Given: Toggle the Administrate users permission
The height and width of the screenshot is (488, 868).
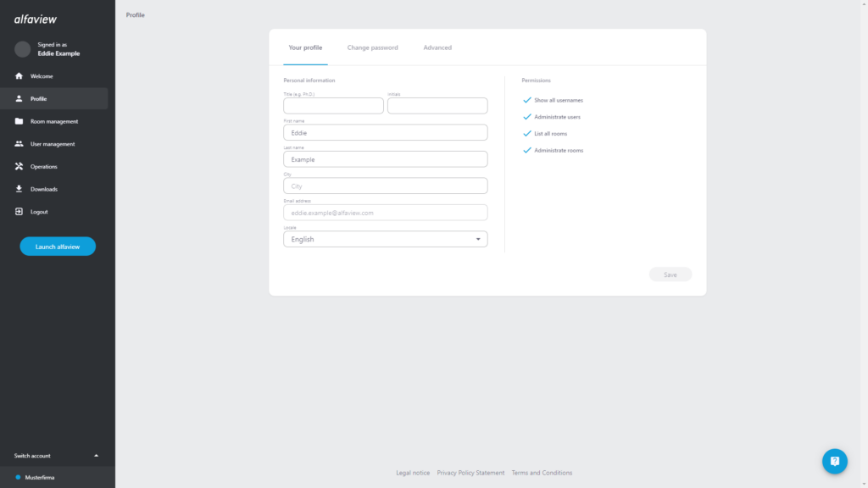Looking at the screenshot, I should [527, 116].
